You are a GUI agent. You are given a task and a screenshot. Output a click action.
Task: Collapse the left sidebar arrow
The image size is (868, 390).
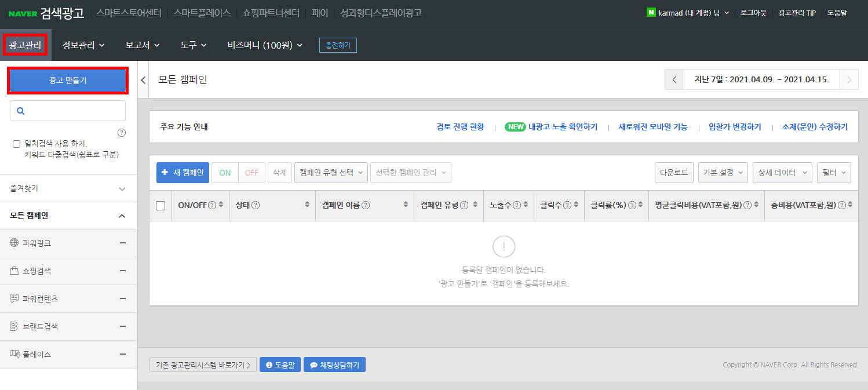point(143,80)
